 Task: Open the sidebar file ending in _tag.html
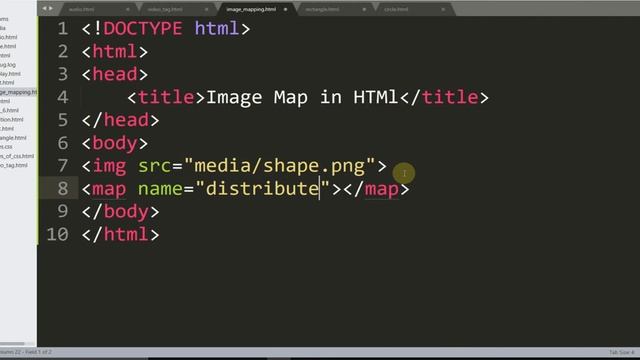14,165
